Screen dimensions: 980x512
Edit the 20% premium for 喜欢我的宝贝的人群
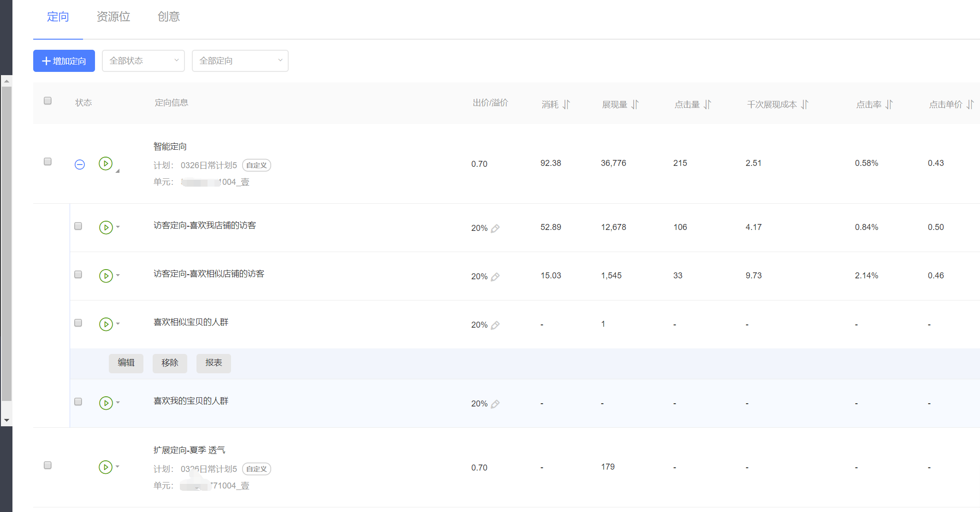click(495, 404)
